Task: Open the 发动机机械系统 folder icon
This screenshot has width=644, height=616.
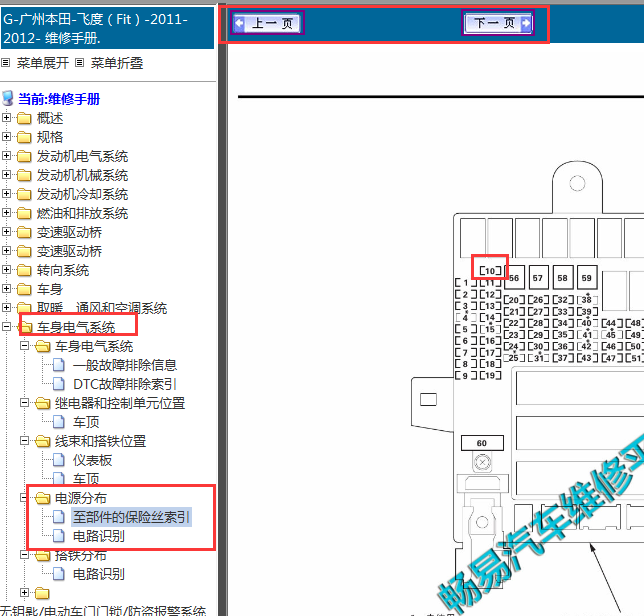Action: [24, 175]
